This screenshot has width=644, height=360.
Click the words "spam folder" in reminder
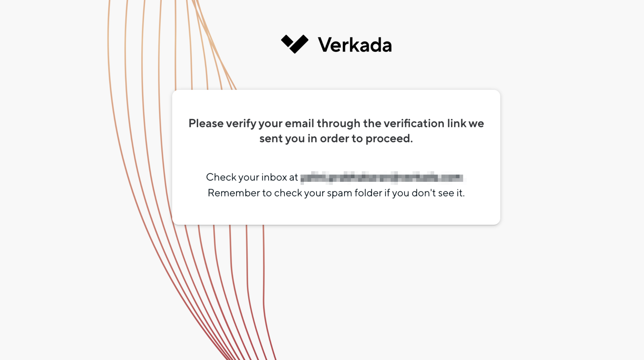pyautogui.click(x=354, y=193)
